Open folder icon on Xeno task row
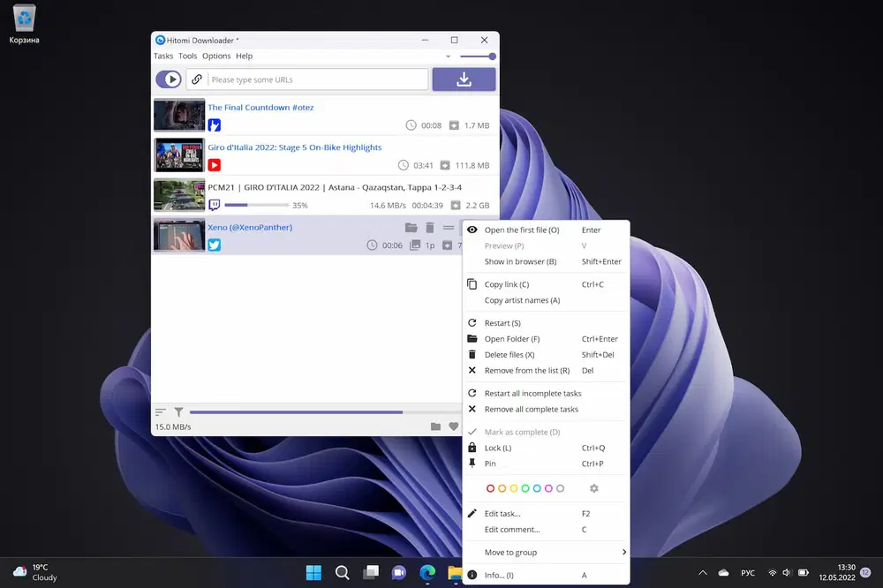The width and height of the screenshot is (883, 588). [x=411, y=228]
